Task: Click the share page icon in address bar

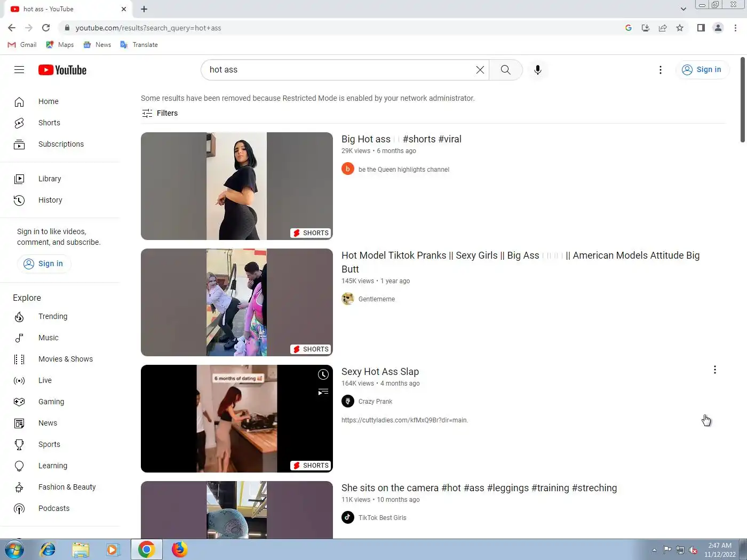Action: (663, 28)
